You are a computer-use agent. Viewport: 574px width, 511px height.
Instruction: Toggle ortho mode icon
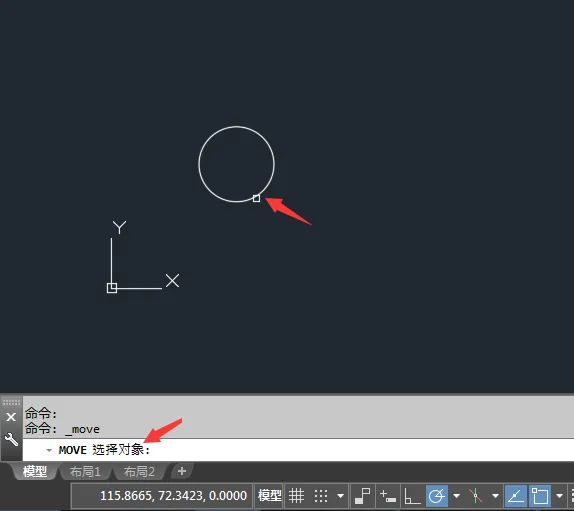pyautogui.click(x=412, y=496)
